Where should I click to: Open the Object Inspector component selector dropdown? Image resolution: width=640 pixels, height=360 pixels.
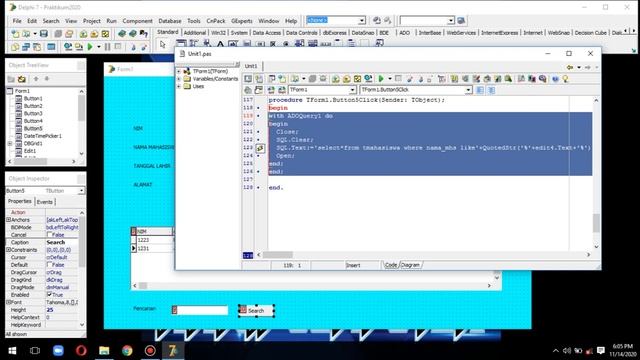(x=81, y=191)
